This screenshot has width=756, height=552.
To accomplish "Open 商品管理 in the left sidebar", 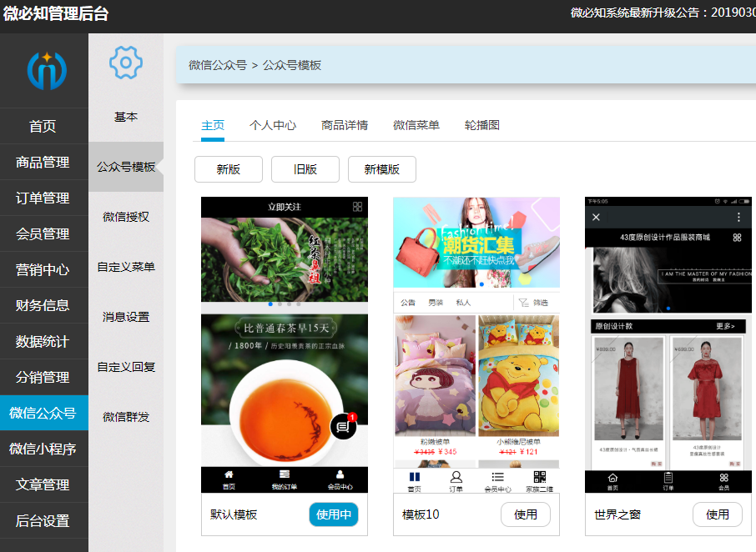I will (x=43, y=162).
